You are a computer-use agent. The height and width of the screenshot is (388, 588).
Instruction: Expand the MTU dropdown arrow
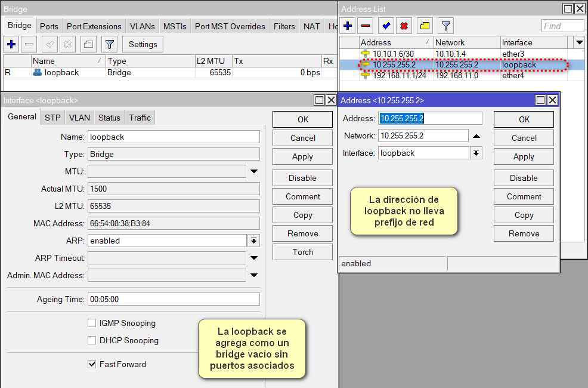(x=254, y=171)
